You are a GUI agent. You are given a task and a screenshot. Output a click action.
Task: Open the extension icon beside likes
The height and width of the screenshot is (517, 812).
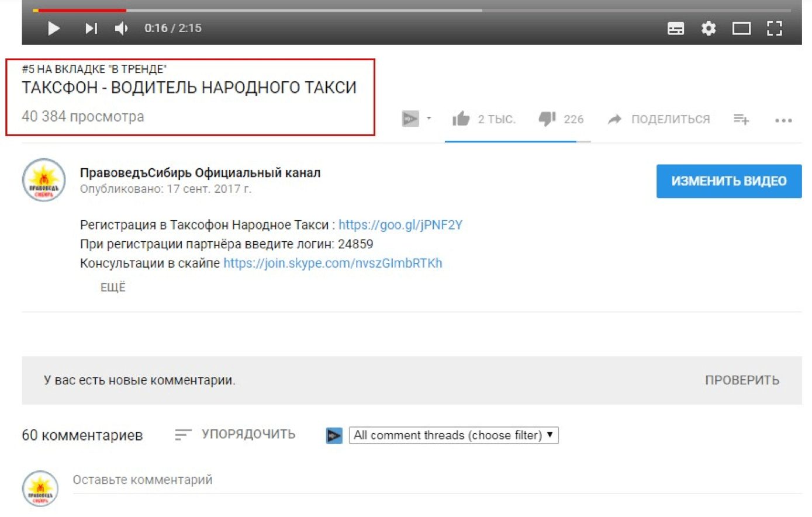(410, 119)
